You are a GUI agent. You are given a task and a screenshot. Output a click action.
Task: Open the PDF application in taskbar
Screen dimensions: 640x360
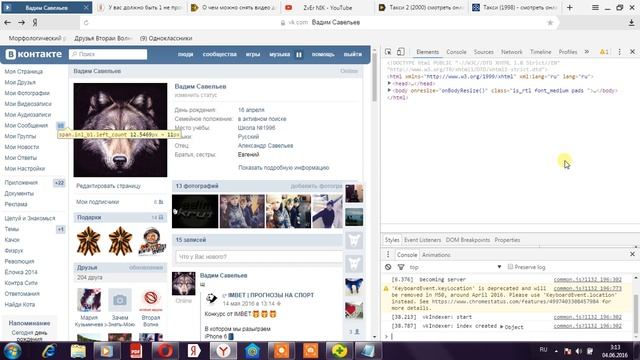136,351
